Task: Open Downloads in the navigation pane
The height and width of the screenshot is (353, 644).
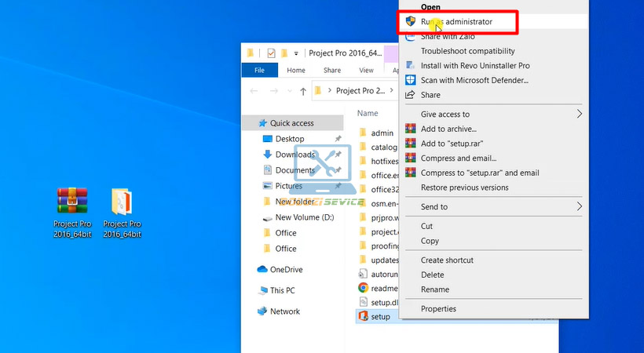Action: [x=295, y=155]
